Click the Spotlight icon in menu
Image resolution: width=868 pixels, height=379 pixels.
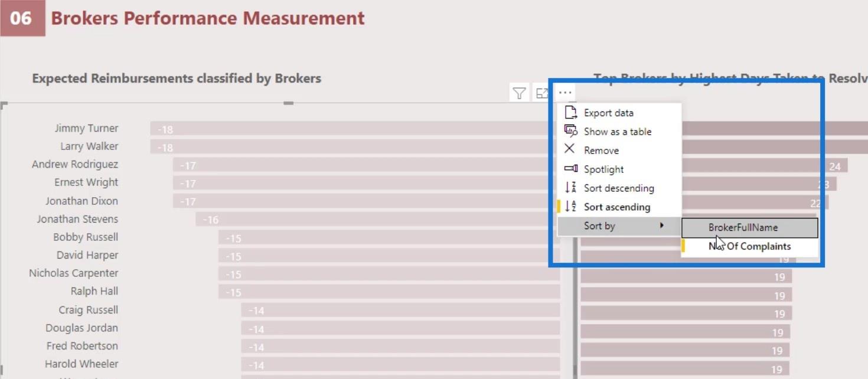(x=570, y=169)
